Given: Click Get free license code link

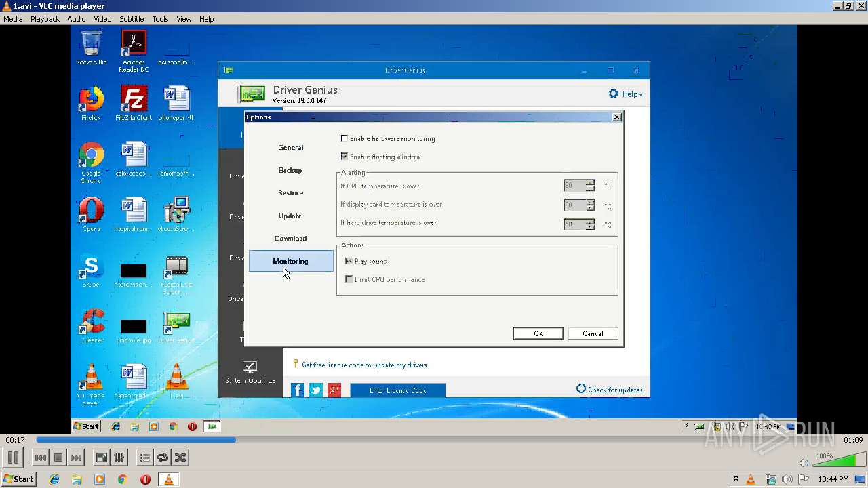Looking at the screenshot, I should 364,365.
